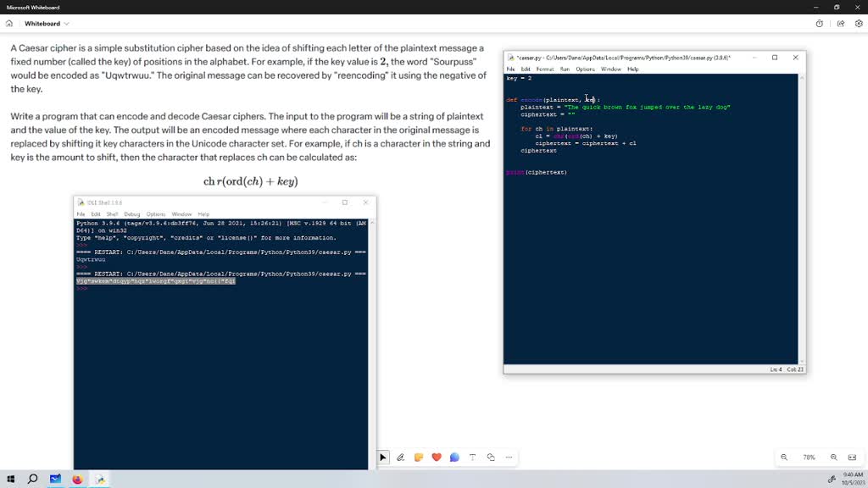Open the shapes tool in Whiteboard
Screen dimensions: 868x488
[x=491, y=457]
